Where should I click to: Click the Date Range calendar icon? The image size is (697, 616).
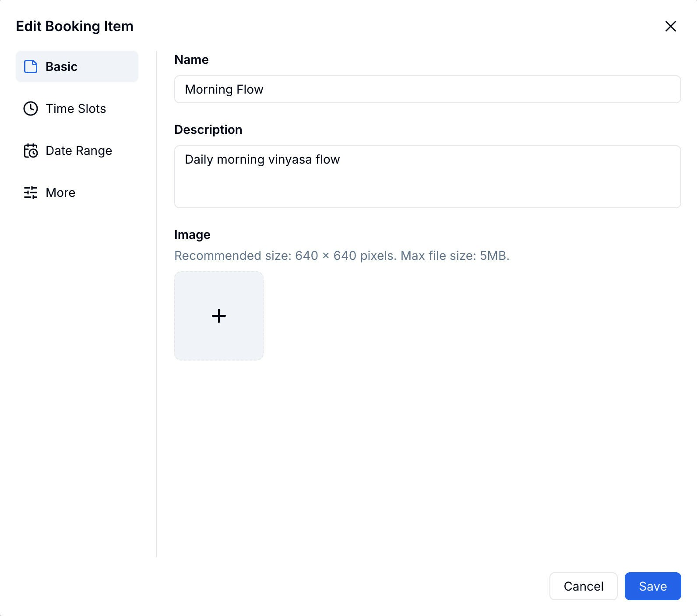click(x=31, y=150)
